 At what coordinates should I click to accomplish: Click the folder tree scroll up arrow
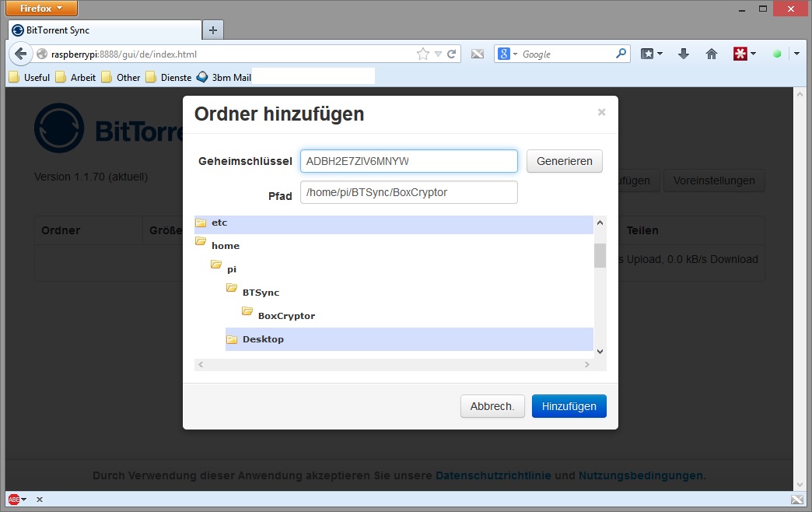click(600, 223)
